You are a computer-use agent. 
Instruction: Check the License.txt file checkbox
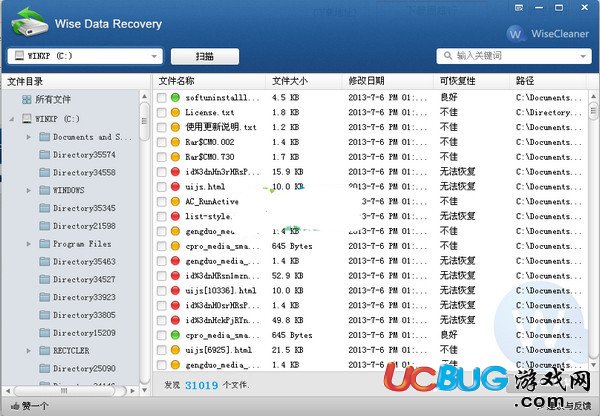click(x=161, y=113)
